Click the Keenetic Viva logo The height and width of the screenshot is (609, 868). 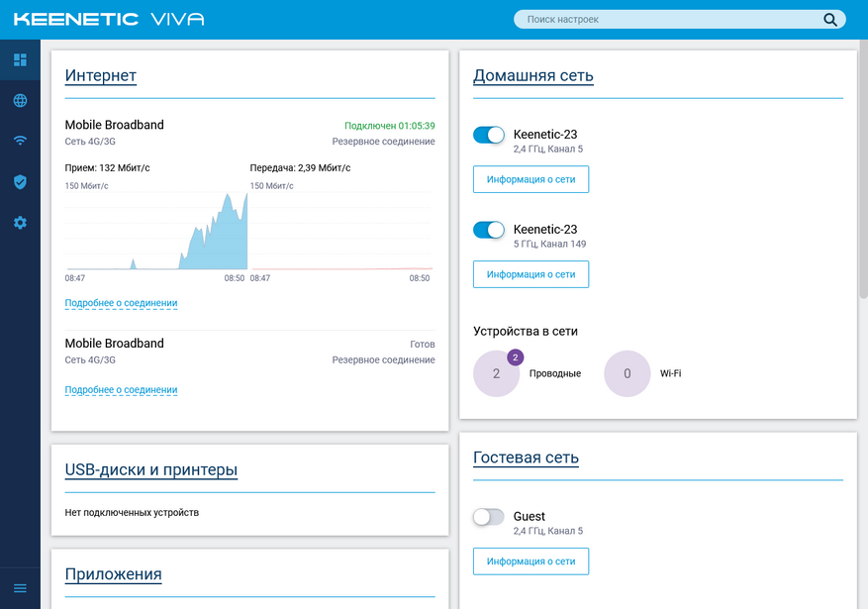click(x=109, y=20)
